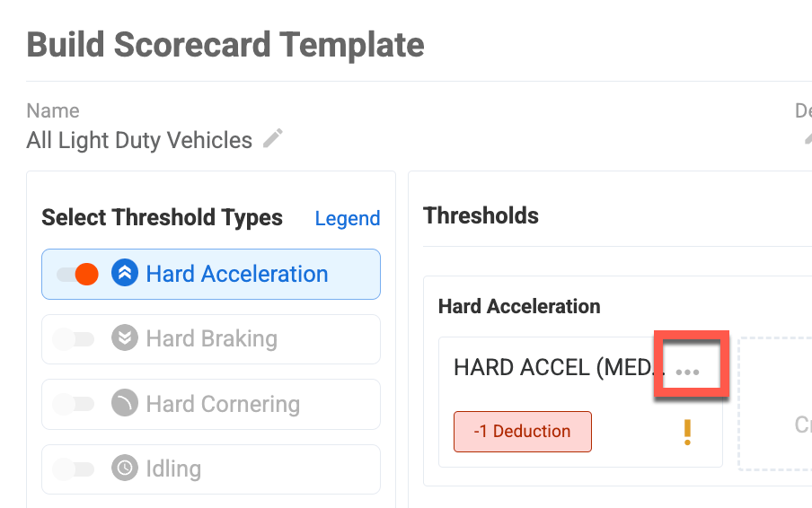812x508 pixels.
Task: Select the Hard Braking threshold type row
Action: (x=211, y=339)
